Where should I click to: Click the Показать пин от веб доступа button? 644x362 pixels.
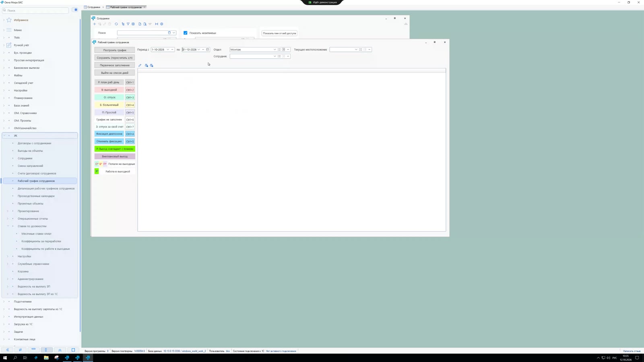279,33
